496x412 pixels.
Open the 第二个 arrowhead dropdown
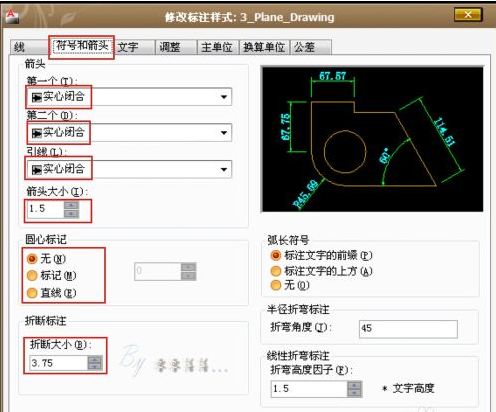129,132
